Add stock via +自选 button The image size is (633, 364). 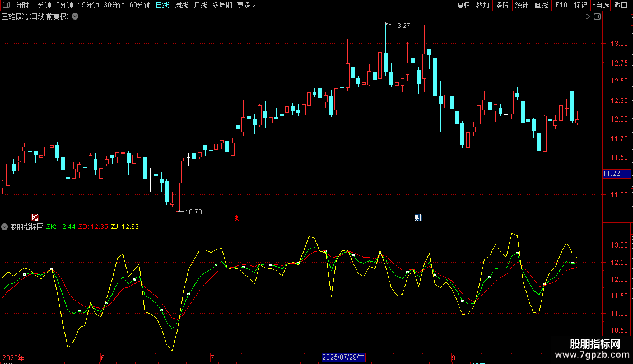coord(601,5)
